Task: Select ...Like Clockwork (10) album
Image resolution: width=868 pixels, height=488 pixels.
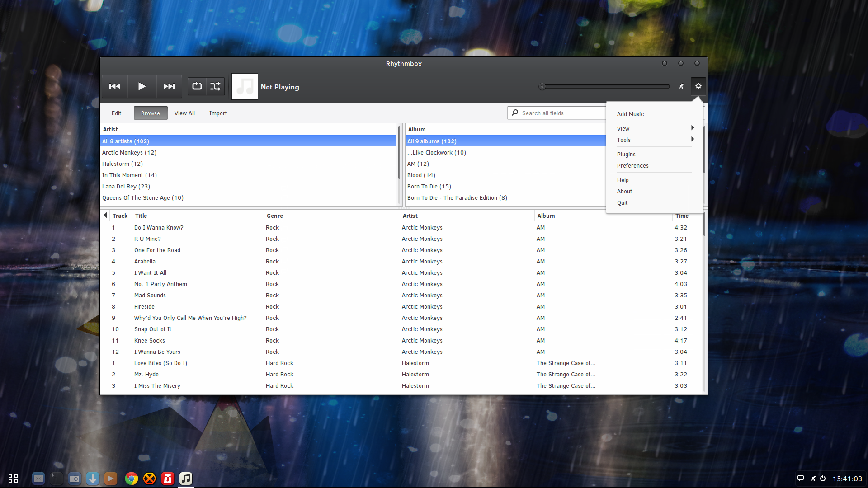Action: [505, 153]
